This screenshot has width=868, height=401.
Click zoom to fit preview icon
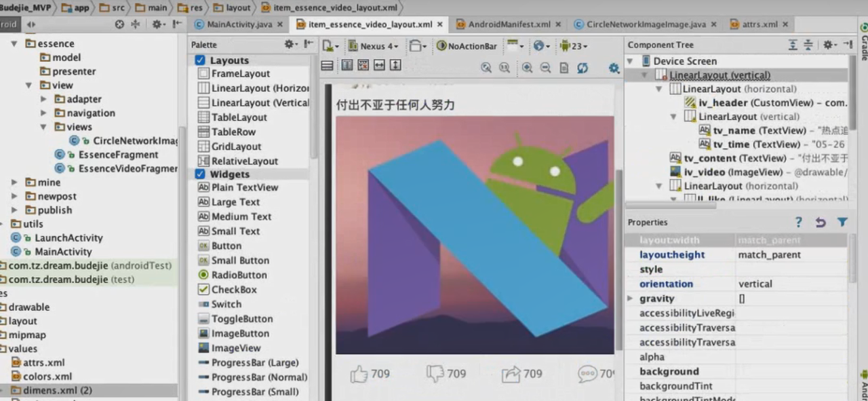pos(486,68)
